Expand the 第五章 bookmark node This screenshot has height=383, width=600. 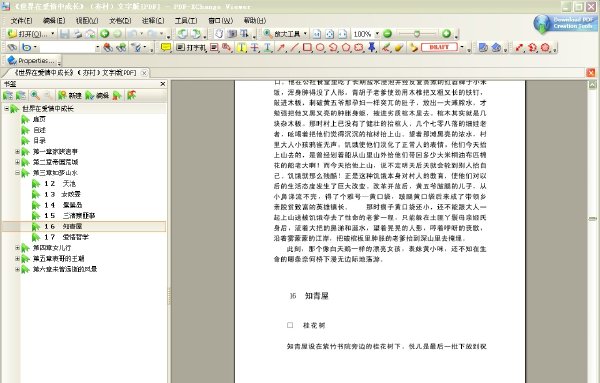click(x=17, y=258)
